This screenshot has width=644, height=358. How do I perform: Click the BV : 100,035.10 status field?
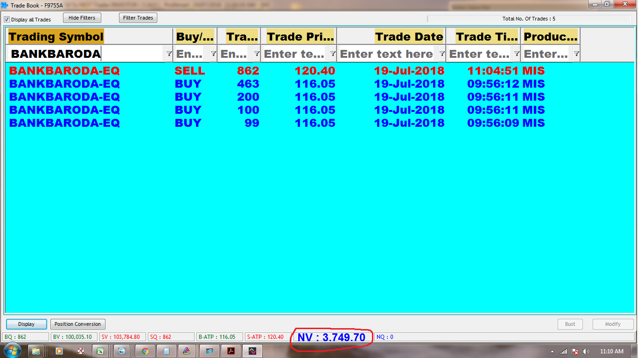pyautogui.click(x=74, y=337)
